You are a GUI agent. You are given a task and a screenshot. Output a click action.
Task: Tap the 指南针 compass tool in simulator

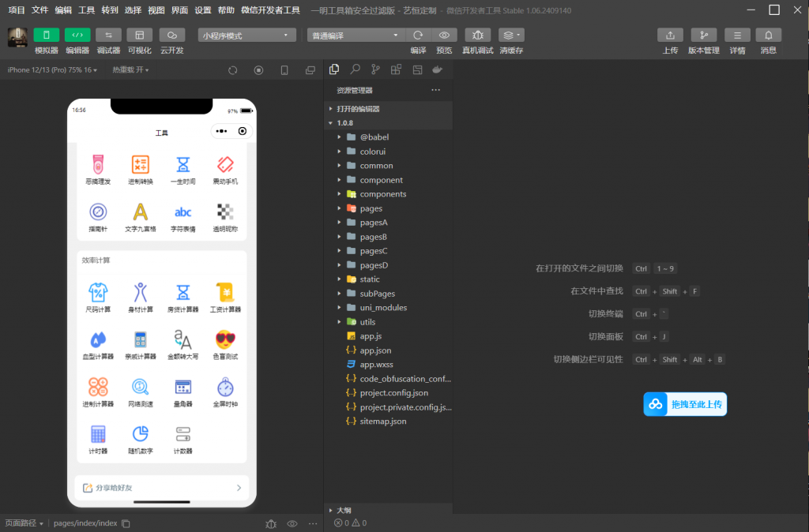point(98,217)
